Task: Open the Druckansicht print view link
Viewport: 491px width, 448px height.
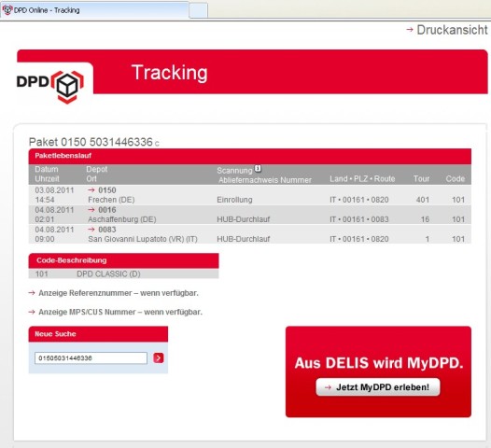Action: click(447, 30)
